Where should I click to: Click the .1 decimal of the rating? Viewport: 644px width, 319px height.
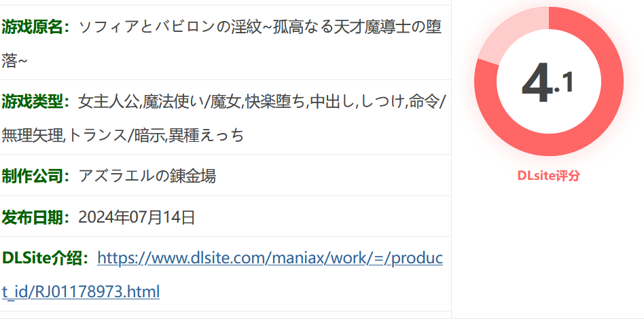564,83
